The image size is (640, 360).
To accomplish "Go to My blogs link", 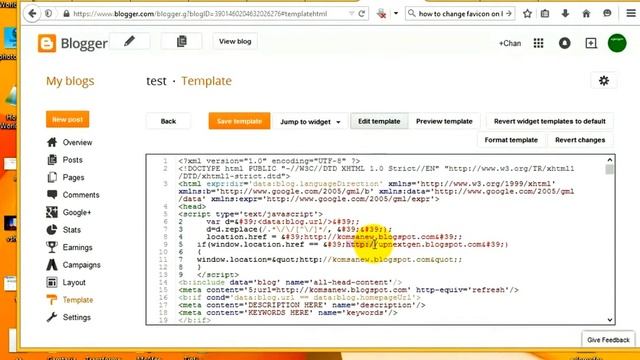I will click(x=70, y=81).
